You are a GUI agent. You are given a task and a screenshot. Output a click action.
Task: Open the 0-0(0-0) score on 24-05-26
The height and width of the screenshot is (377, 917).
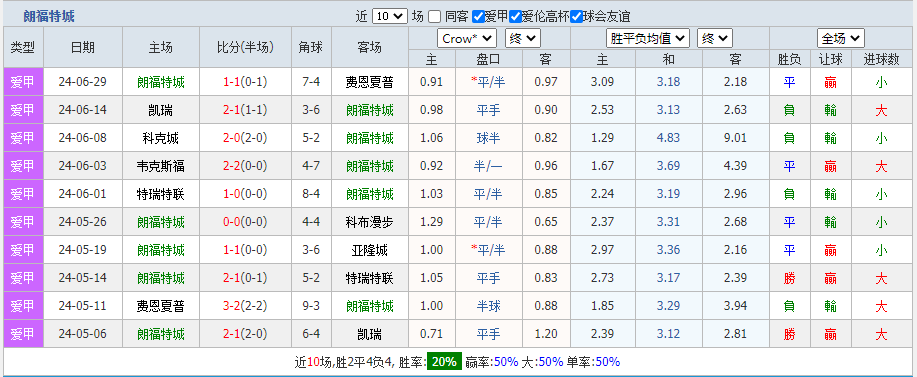point(245,222)
